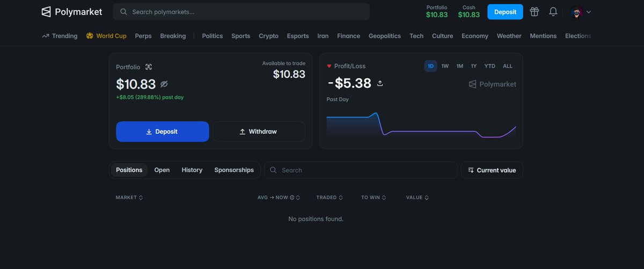The image size is (644, 269).
Task: Select the 1Y time range
Action: coord(474,66)
